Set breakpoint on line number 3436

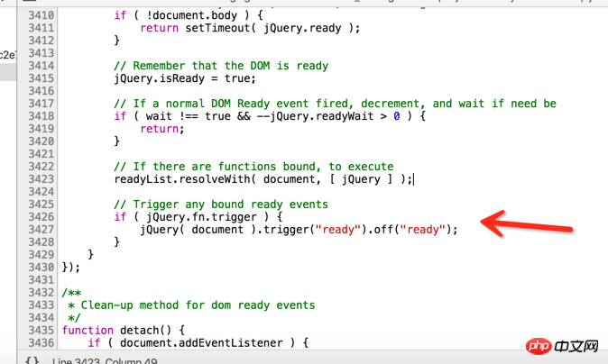point(41,342)
